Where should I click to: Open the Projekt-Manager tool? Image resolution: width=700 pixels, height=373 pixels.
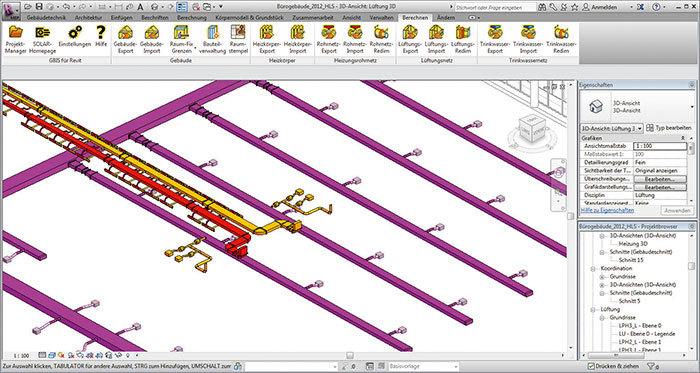pyautogui.click(x=16, y=39)
